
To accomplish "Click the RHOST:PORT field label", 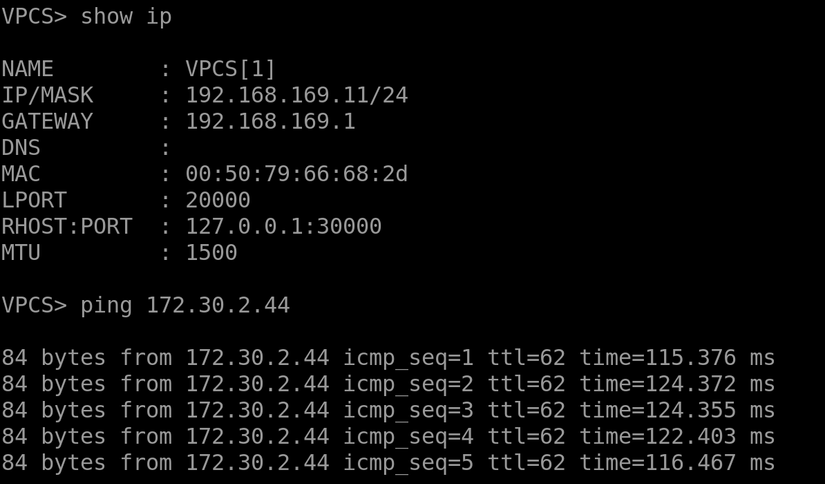I will click(67, 227).
